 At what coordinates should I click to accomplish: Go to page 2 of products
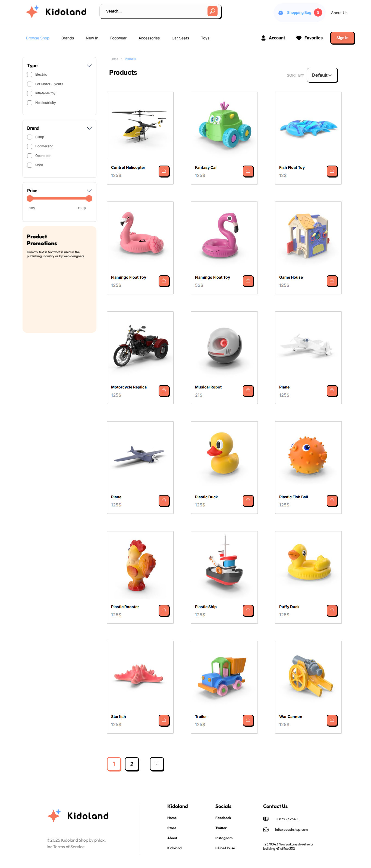coord(132,764)
